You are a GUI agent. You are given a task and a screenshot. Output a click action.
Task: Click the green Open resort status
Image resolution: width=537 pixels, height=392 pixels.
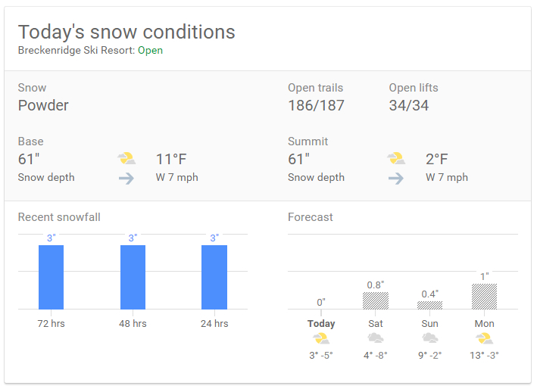[151, 50]
